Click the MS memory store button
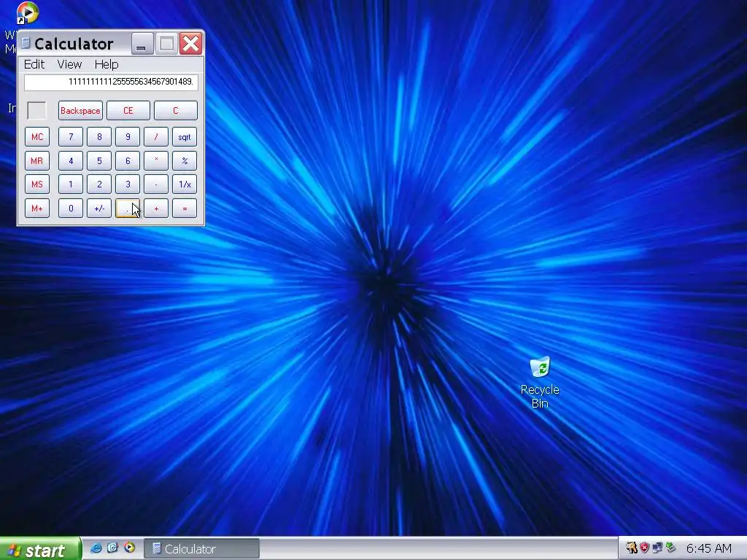 pyautogui.click(x=37, y=184)
